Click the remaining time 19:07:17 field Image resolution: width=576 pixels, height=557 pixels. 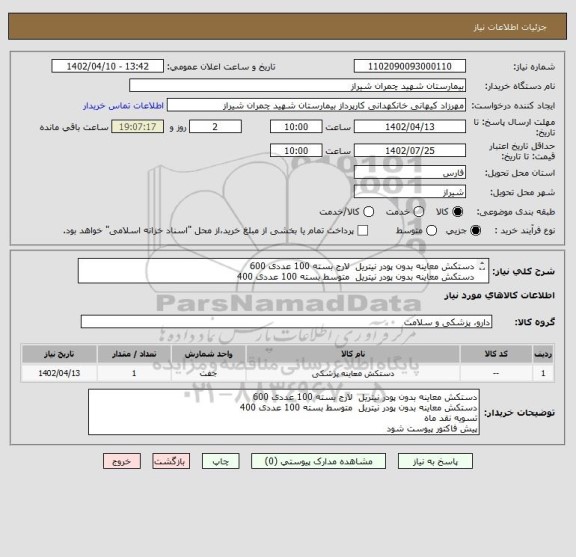click(x=137, y=127)
